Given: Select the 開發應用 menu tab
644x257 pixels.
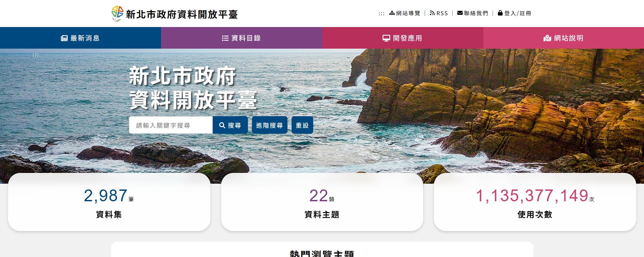Looking at the screenshot, I should click(x=402, y=38).
